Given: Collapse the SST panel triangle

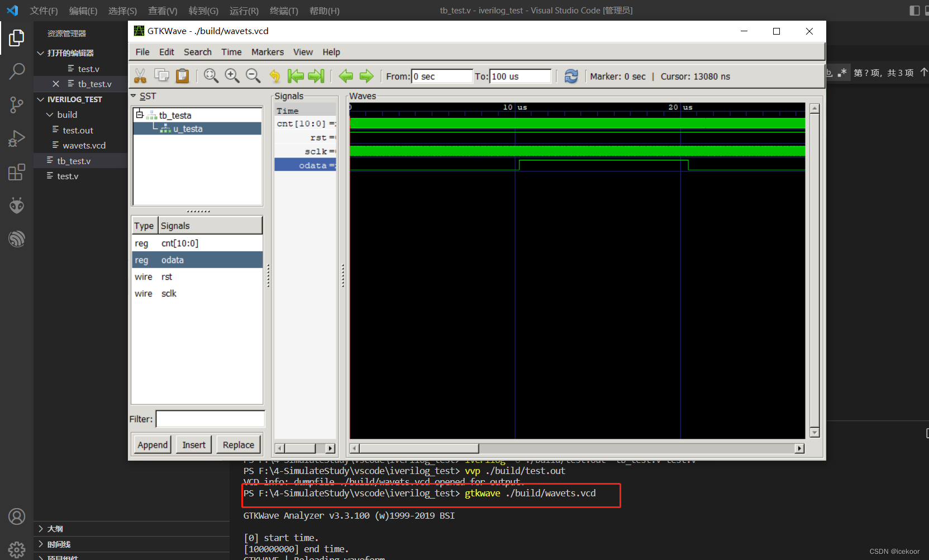Looking at the screenshot, I should (134, 96).
